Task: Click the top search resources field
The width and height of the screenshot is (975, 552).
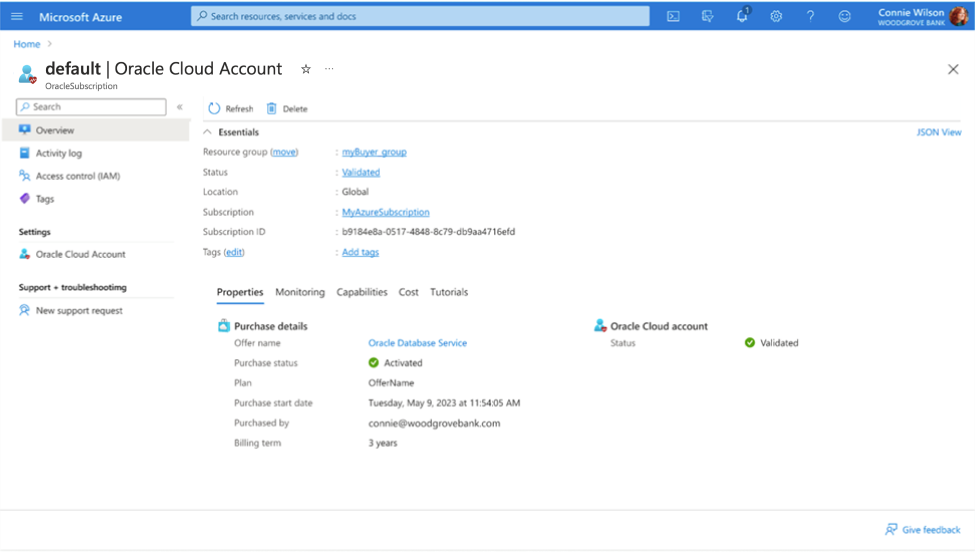Action: click(x=420, y=16)
